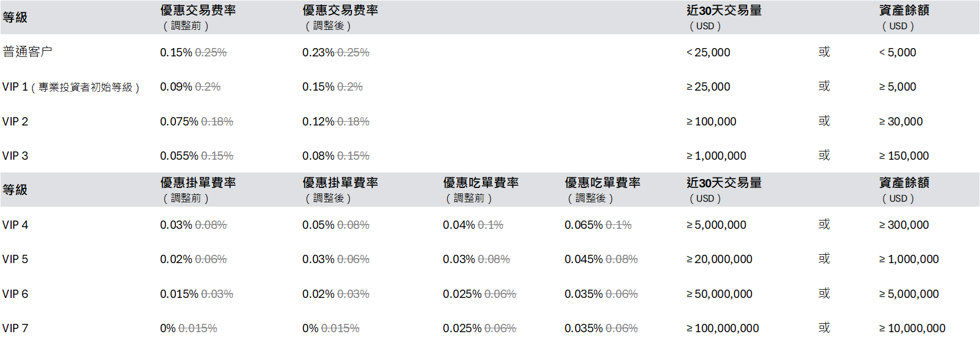Image resolution: width=980 pixels, height=346 pixels.
Task: Click the VIP 3 level label
Action: [15, 156]
